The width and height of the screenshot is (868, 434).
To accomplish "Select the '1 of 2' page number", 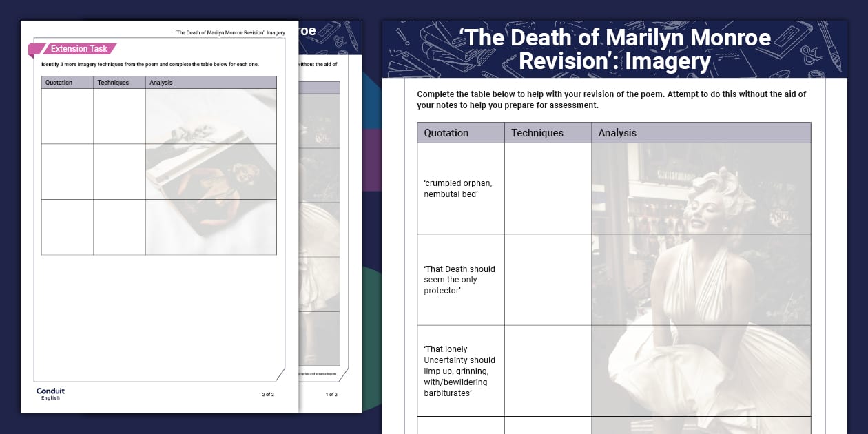I will tap(331, 395).
